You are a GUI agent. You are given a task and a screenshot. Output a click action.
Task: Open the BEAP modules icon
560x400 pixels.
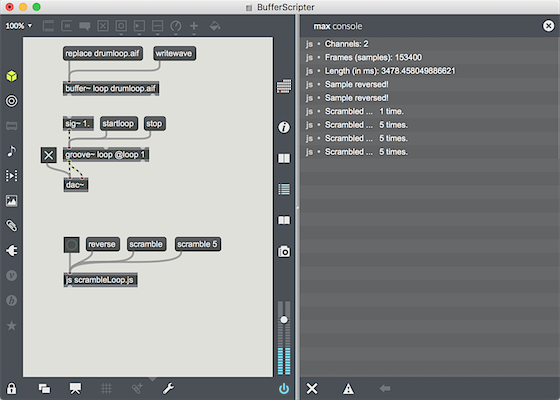click(x=11, y=301)
